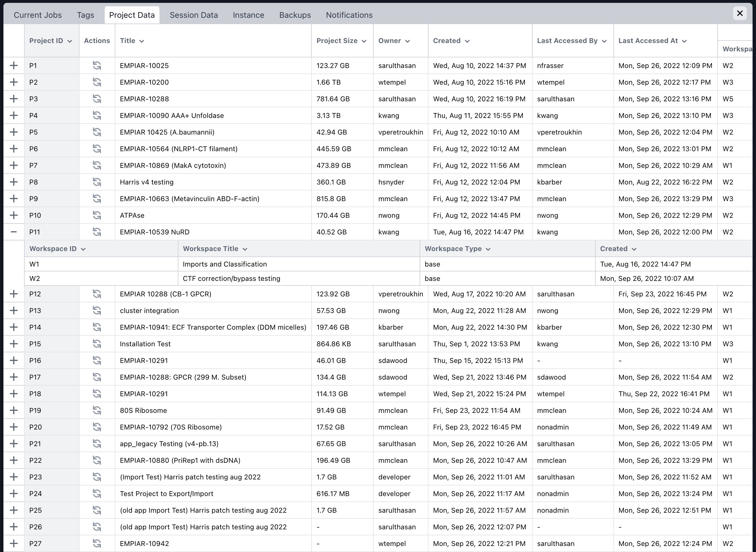Collapse the expanded P11 project row
756x552 pixels.
14,232
